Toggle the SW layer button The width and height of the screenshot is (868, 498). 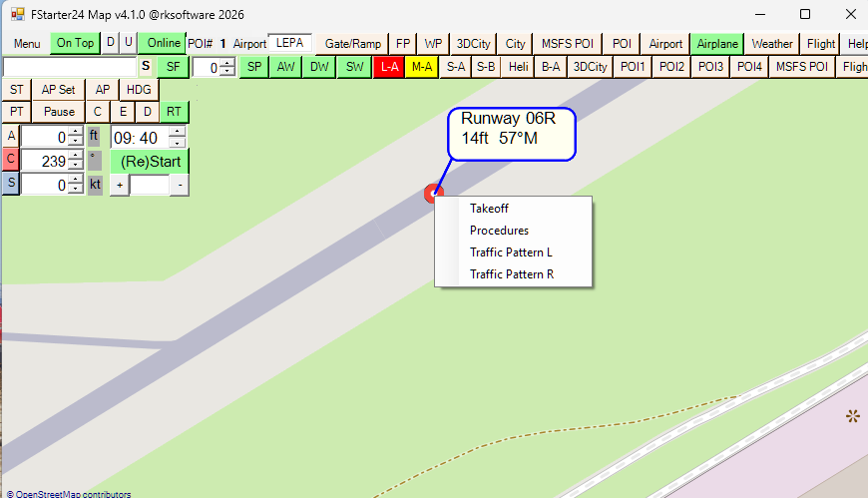354,67
